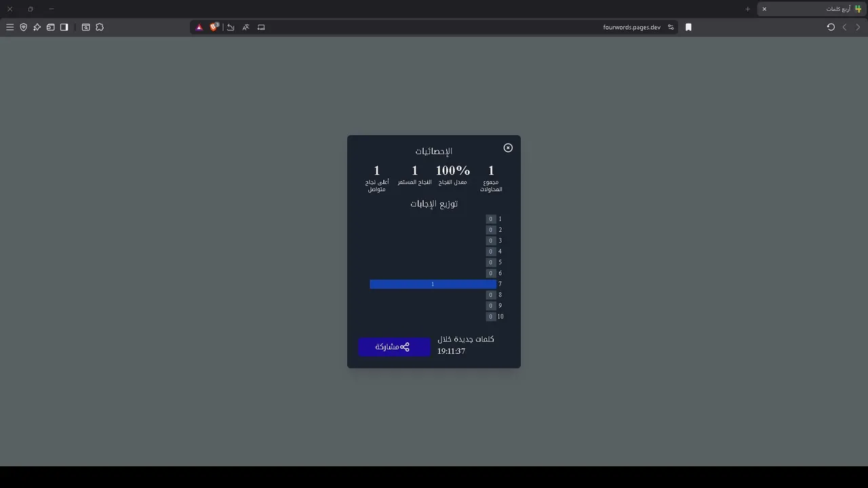Viewport: 868px width, 488px height.
Task: Click the translate page icon
Action: point(245,27)
